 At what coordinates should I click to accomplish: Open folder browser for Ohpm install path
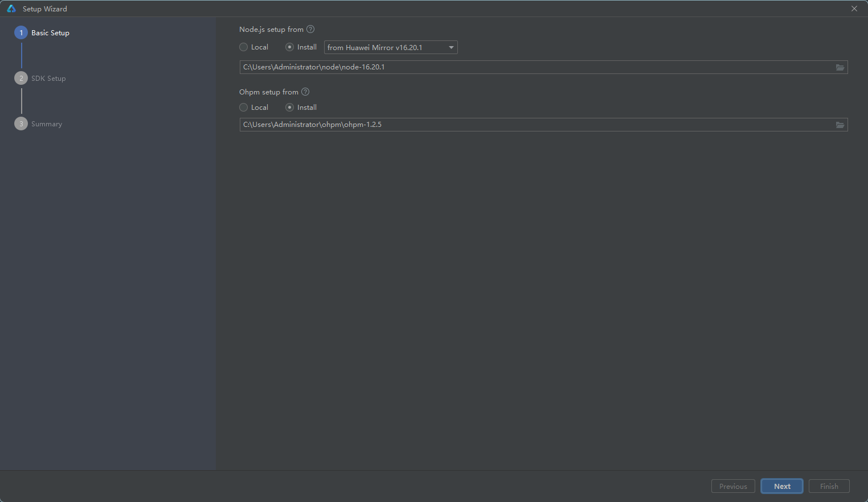coord(840,125)
